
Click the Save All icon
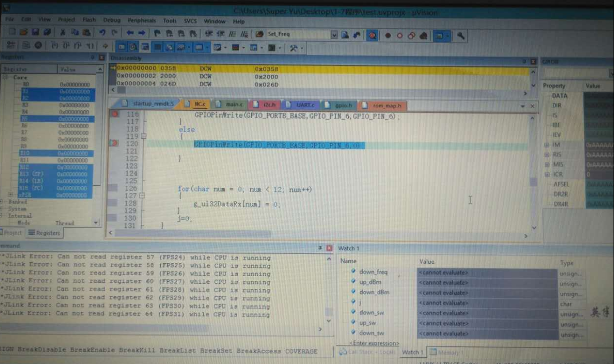click(x=47, y=33)
